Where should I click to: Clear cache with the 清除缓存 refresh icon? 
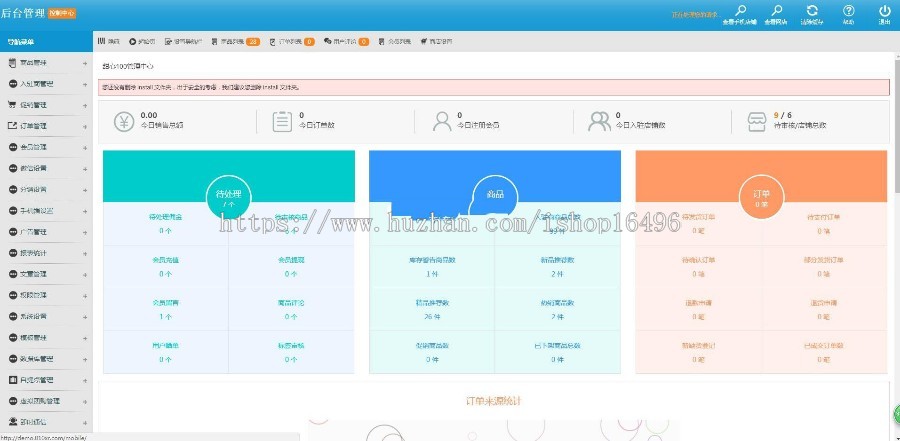point(812,10)
